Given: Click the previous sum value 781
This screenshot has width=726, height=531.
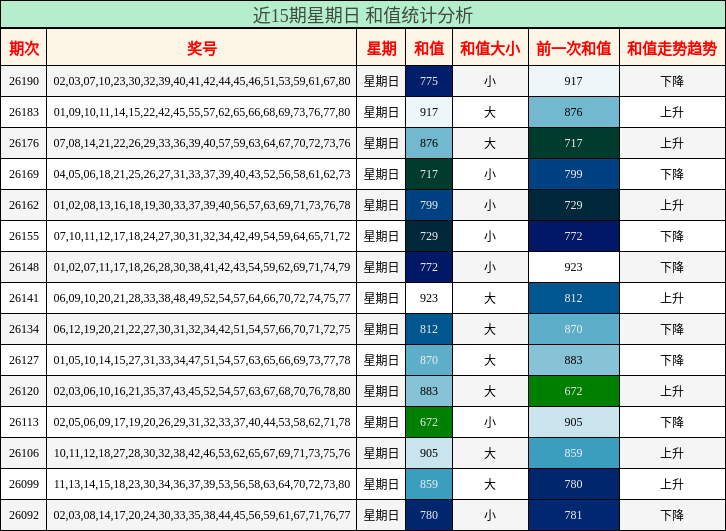Looking at the screenshot, I should coord(573,516).
